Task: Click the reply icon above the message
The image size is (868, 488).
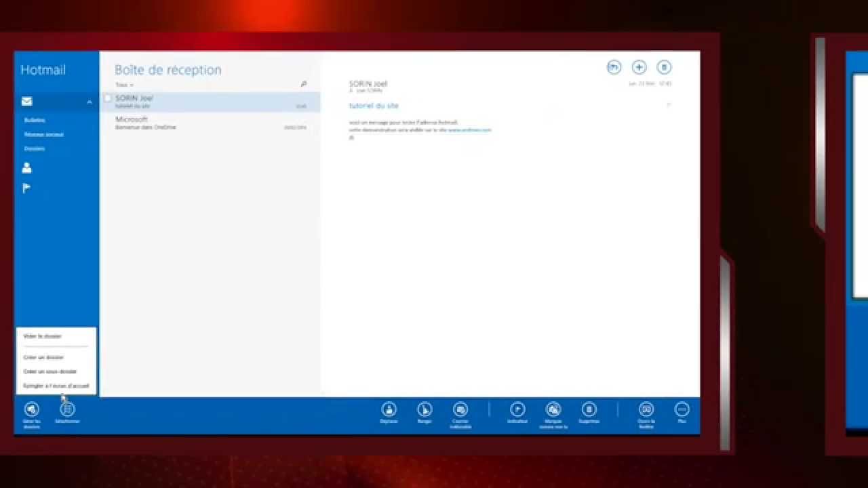Action: coord(614,67)
